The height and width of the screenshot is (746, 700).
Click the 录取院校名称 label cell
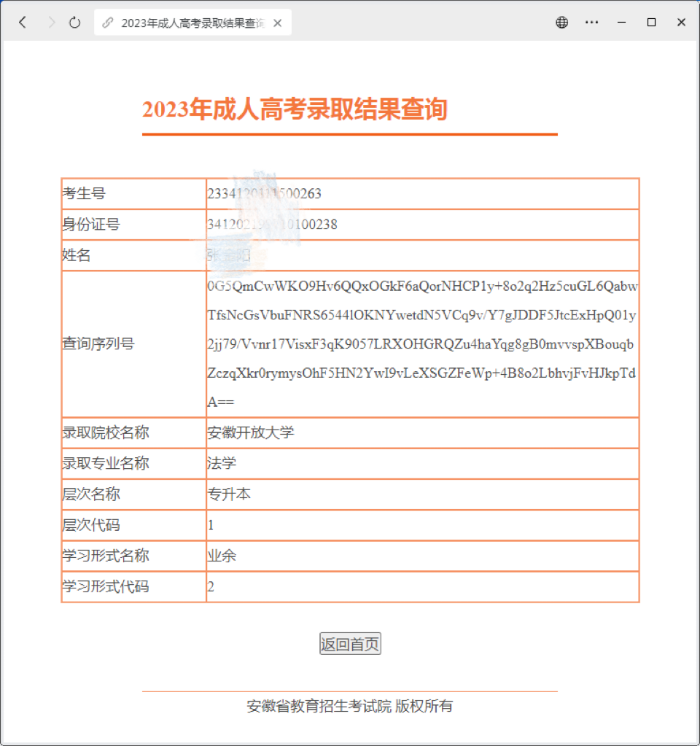click(x=133, y=433)
